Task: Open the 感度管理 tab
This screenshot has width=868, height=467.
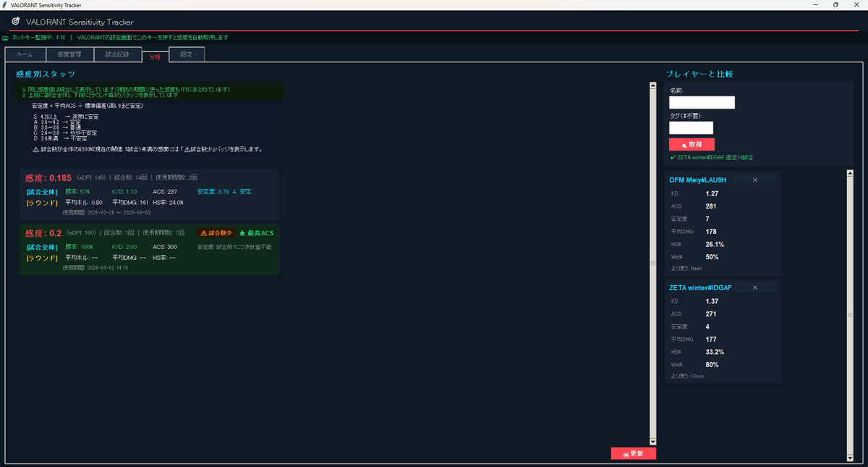Action: pyautogui.click(x=69, y=54)
